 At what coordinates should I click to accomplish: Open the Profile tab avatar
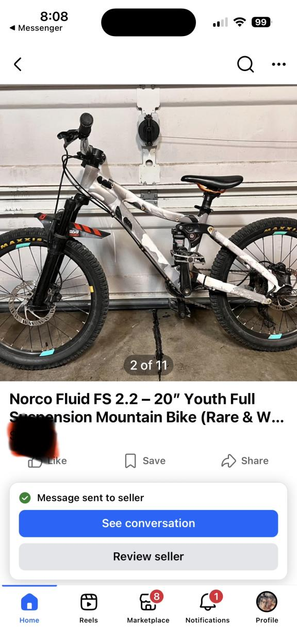point(267,608)
